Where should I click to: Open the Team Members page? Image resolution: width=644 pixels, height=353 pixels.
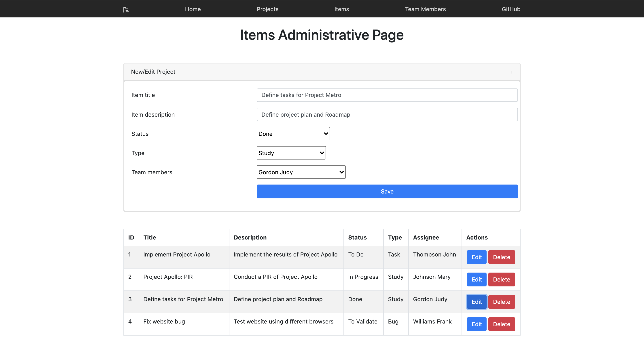425,9
